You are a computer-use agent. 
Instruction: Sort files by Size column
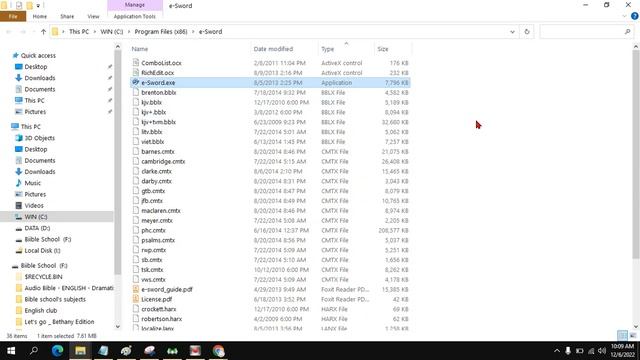point(382,49)
